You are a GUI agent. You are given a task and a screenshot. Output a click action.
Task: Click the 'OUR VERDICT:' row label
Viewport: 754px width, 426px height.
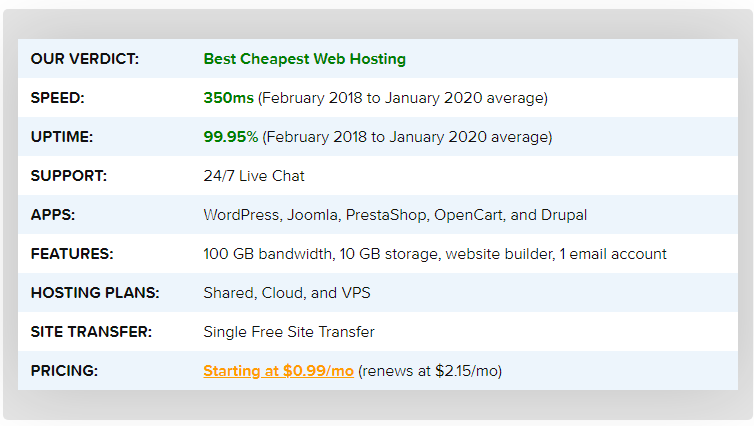85,59
